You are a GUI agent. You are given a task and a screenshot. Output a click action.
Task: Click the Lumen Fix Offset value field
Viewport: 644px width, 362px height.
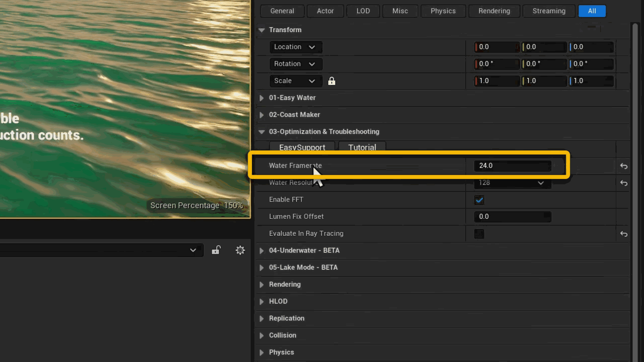512,216
